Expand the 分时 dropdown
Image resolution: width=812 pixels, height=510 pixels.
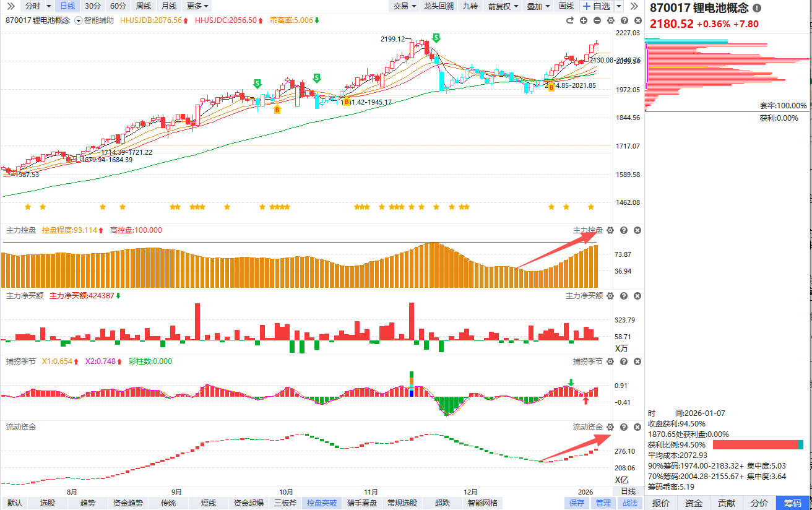38,6
